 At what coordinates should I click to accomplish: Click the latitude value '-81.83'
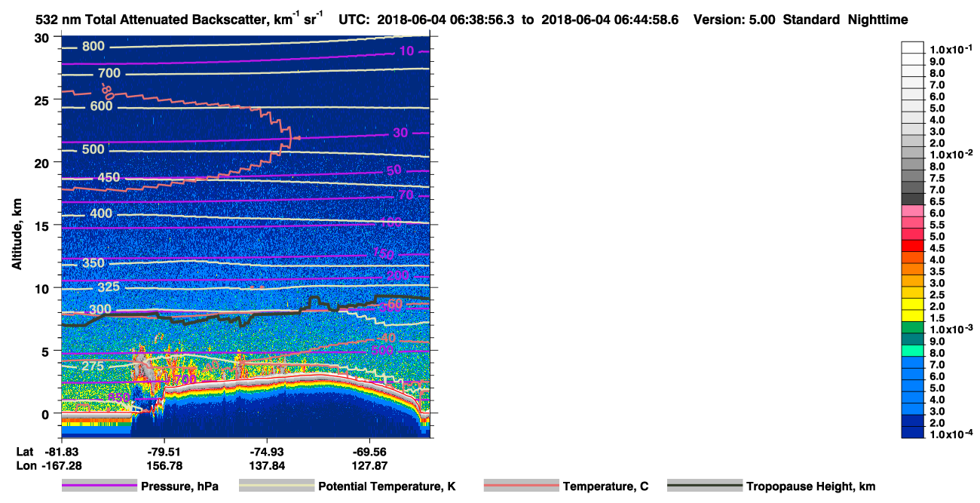pyautogui.click(x=60, y=451)
